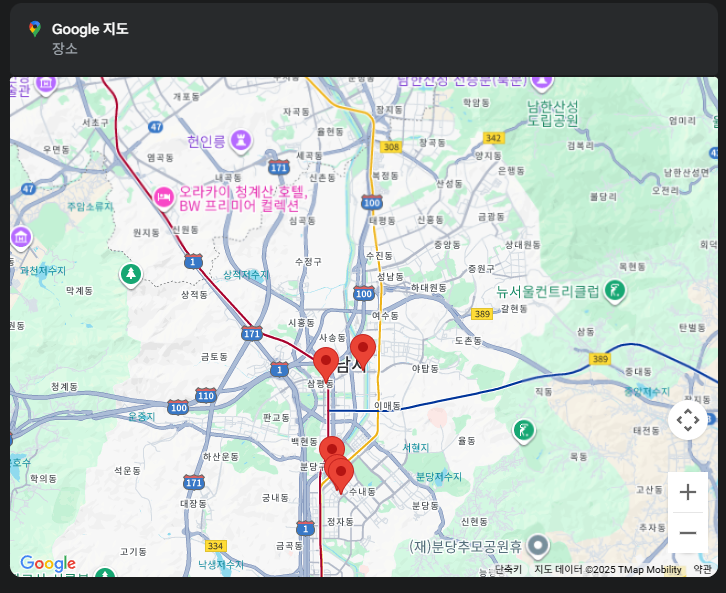Screen dimensions: 726x593
Task: Click the 궁내동 label
Action: 275,498
